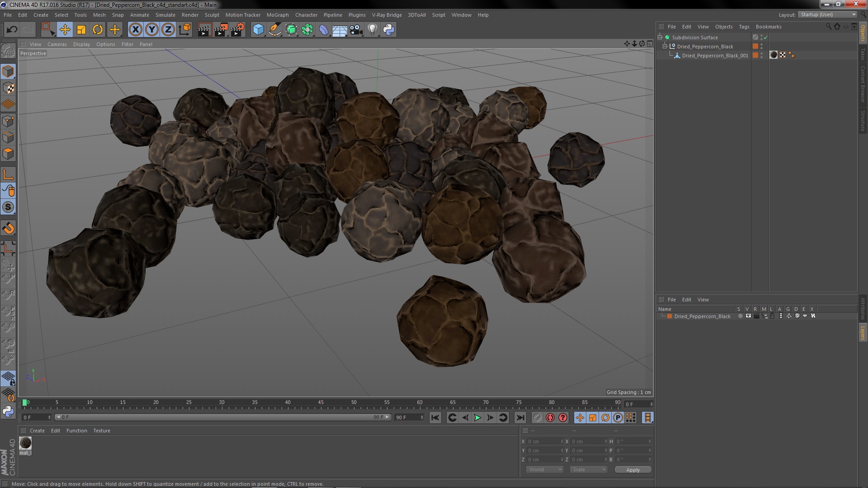Click the Dried_Peppercorn_Black color swatch
This screenshot has height=488, width=868.
tap(670, 316)
